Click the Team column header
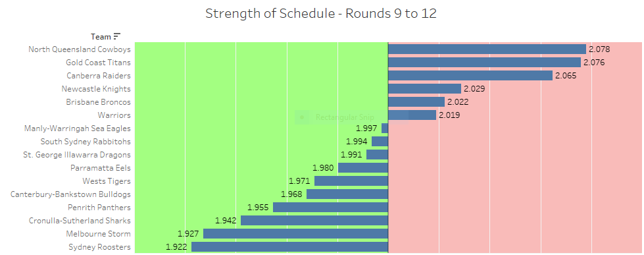This screenshot has height=255, width=644. tap(101, 37)
